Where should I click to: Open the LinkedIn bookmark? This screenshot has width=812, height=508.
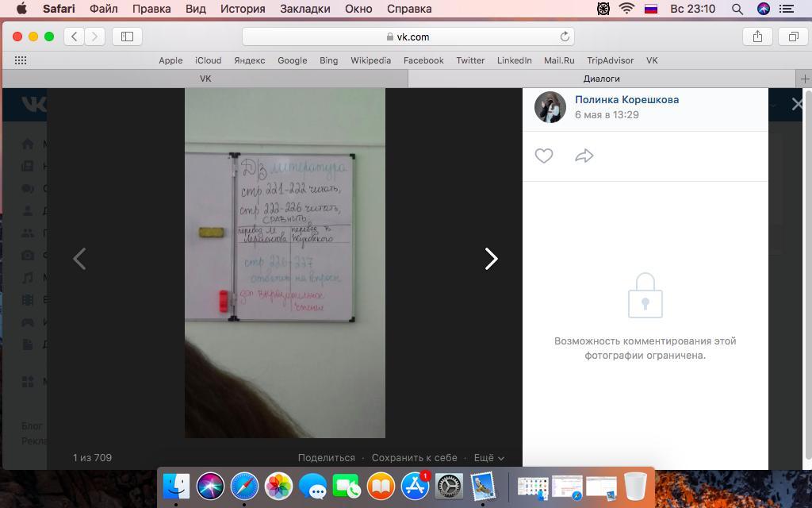click(x=514, y=60)
